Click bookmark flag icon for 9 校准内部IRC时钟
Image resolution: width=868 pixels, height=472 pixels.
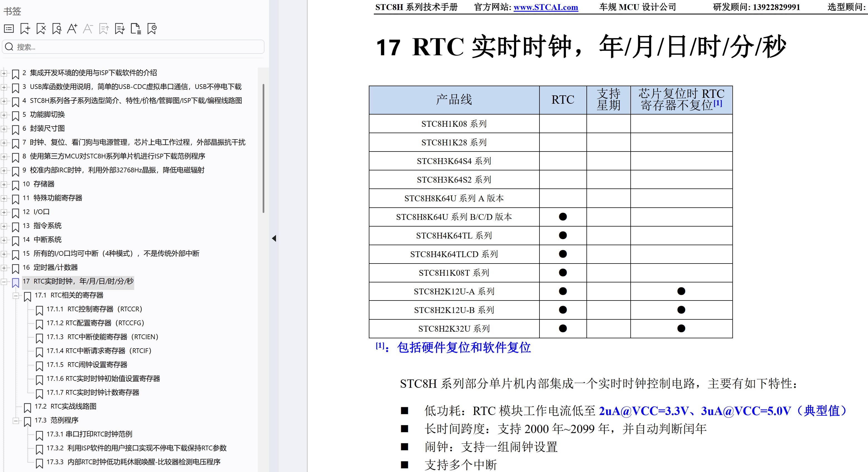coord(16,172)
